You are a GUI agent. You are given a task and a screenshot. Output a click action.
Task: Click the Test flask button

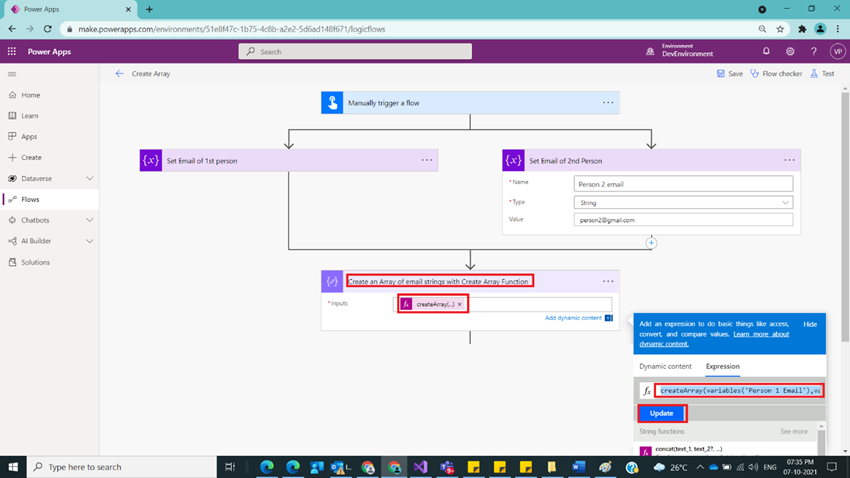pyautogui.click(x=822, y=74)
